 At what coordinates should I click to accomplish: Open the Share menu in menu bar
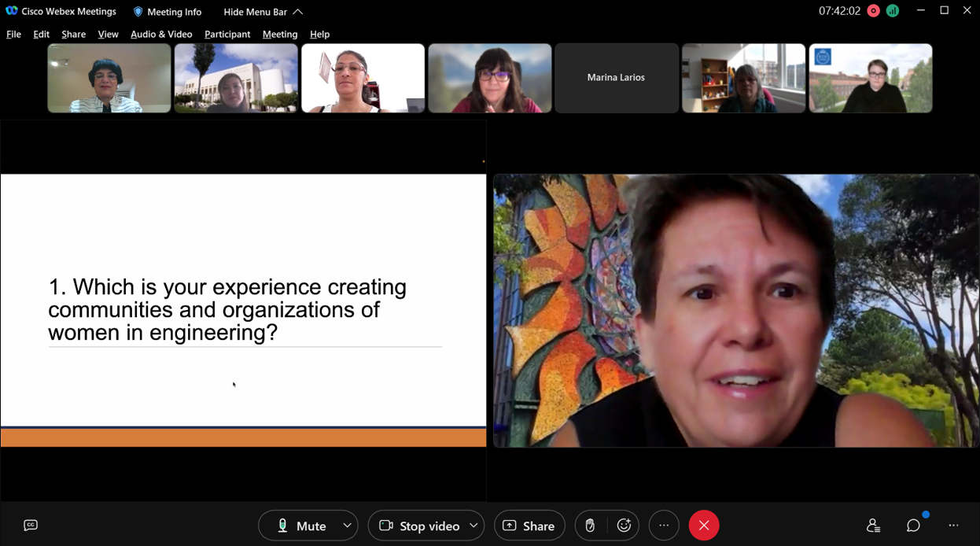coord(73,34)
